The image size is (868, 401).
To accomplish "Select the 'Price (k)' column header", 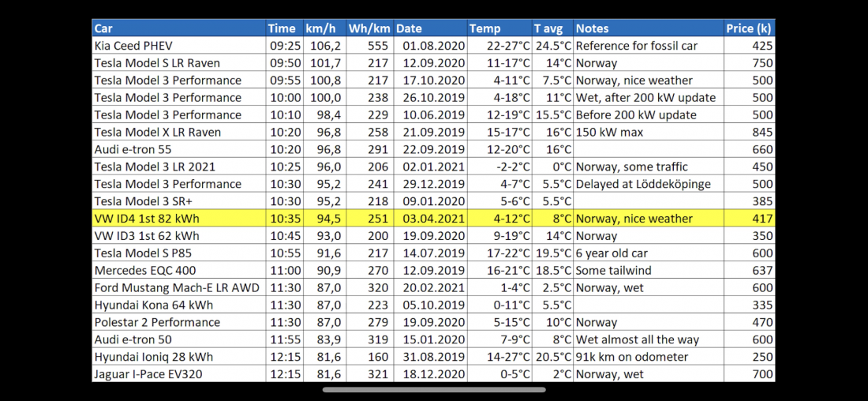I will click(x=750, y=28).
